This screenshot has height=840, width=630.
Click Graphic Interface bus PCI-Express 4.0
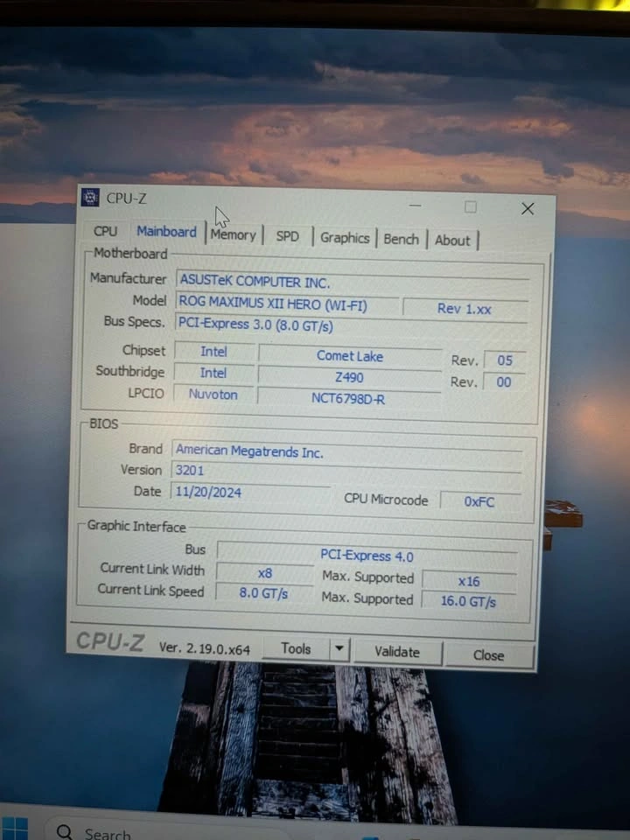pyautogui.click(x=367, y=556)
